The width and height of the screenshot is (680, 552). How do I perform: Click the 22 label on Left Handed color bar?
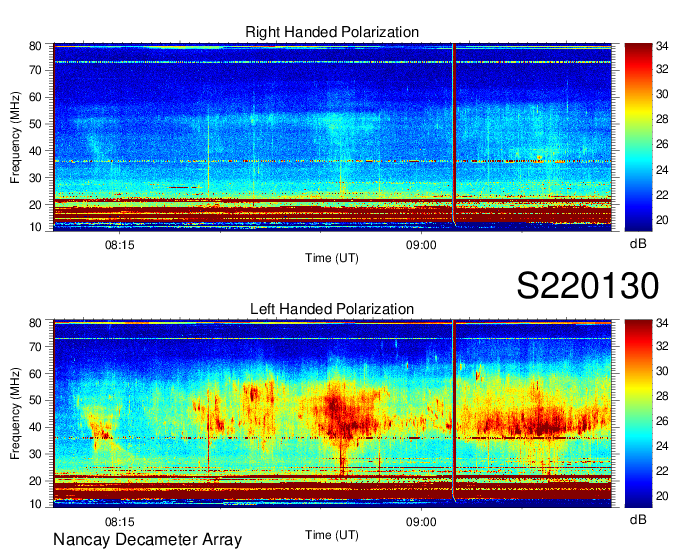pos(662,471)
